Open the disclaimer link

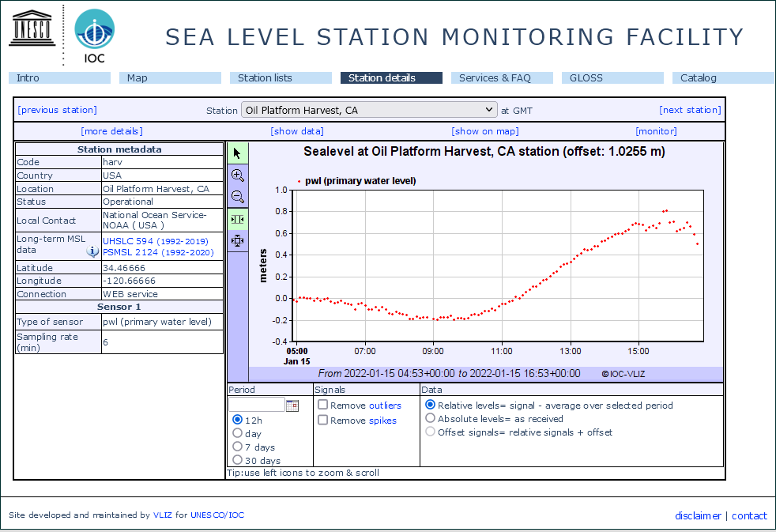coord(698,515)
